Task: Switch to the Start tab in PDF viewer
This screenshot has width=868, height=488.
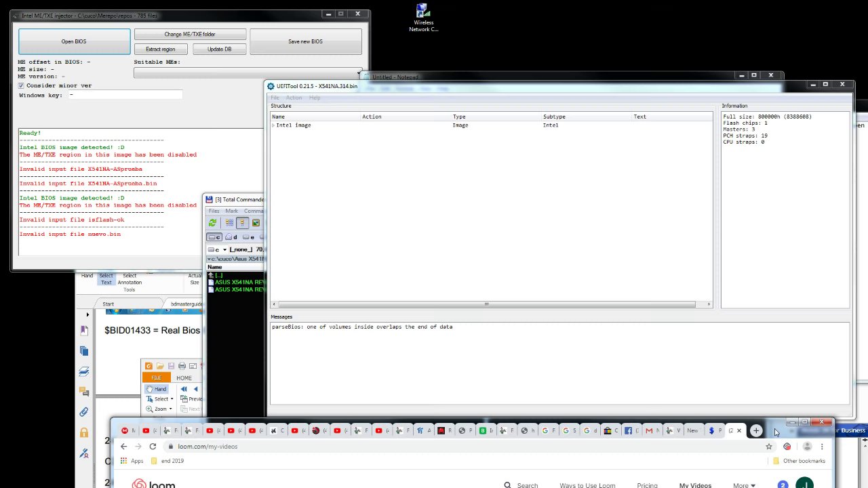Action: pos(108,304)
